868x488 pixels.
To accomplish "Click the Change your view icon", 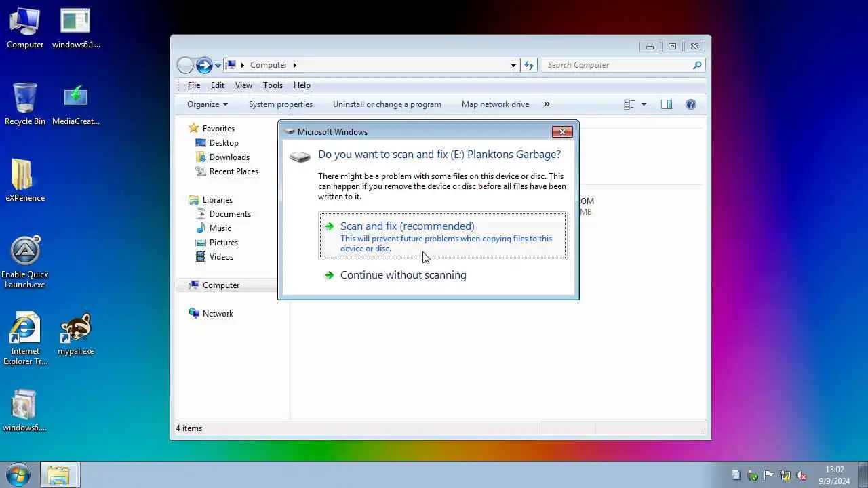I will point(629,104).
